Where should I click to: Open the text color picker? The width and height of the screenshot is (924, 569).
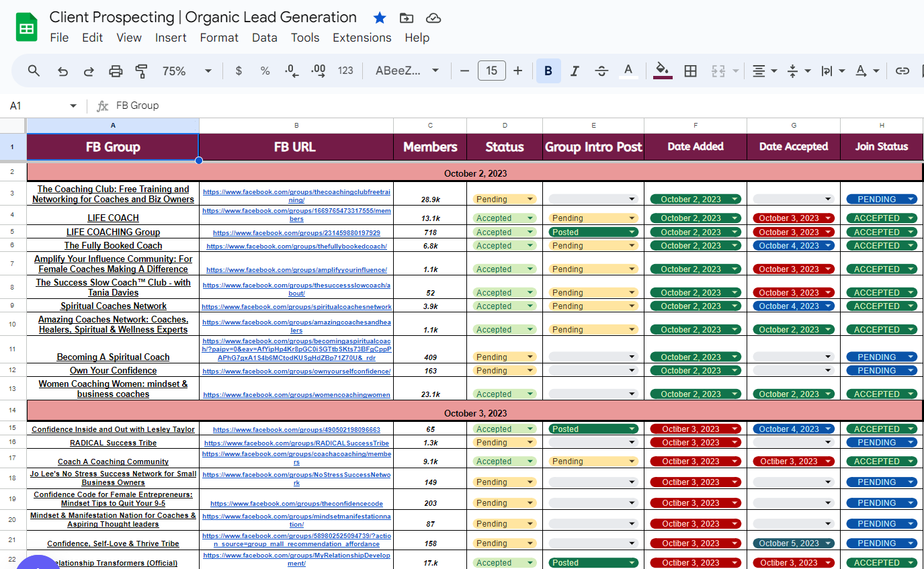coord(628,71)
